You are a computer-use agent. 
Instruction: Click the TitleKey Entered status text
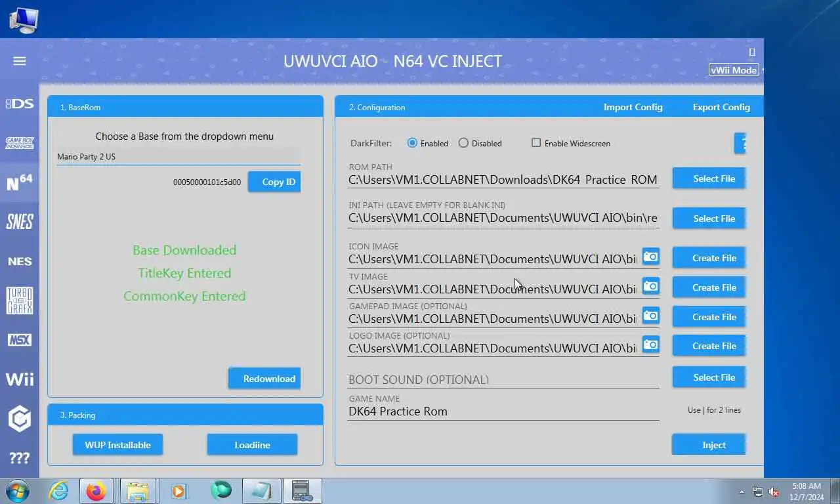184,273
